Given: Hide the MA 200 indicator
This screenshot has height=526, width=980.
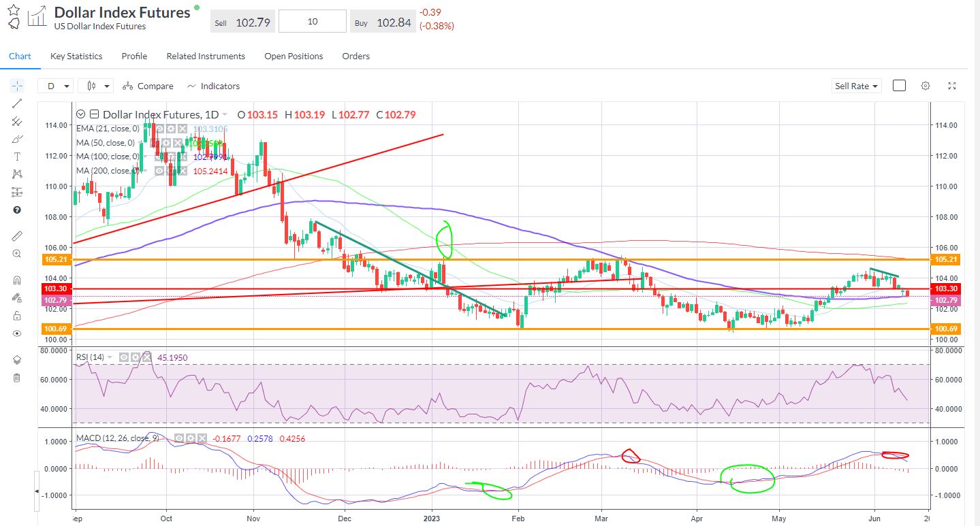Looking at the screenshot, I should 159,171.
